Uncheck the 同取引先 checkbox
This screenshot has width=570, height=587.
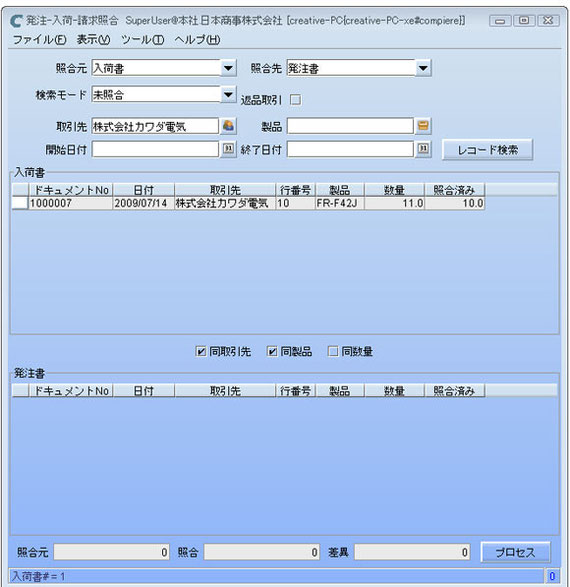tap(201, 351)
